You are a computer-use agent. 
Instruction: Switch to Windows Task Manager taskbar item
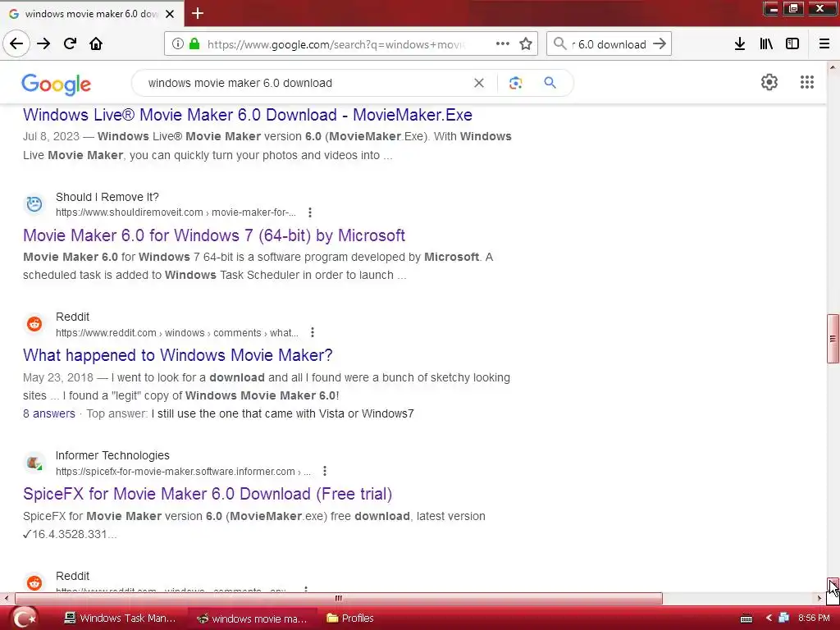tap(120, 619)
